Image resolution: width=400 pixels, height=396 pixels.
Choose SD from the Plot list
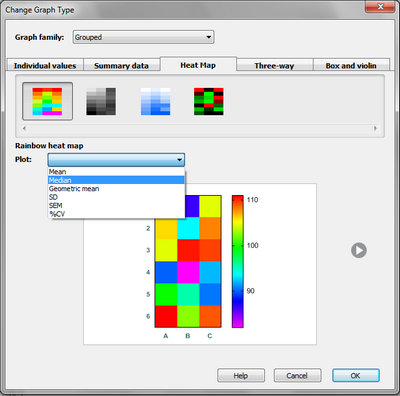tap(116, 197)
